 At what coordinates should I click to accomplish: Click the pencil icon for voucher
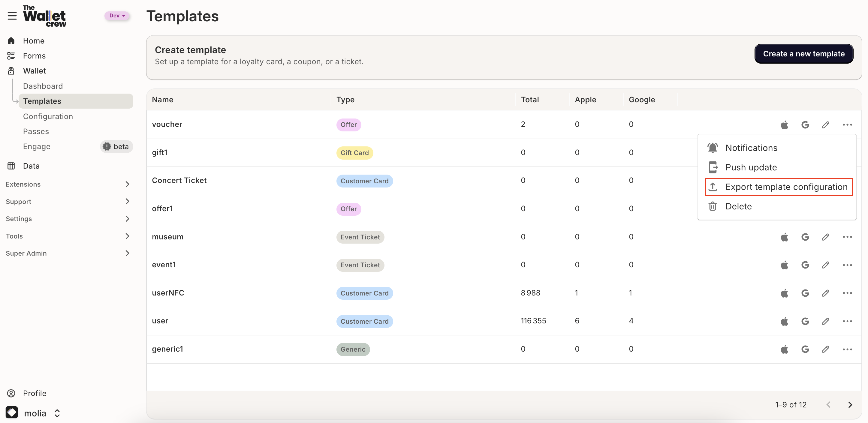(825, 124)
